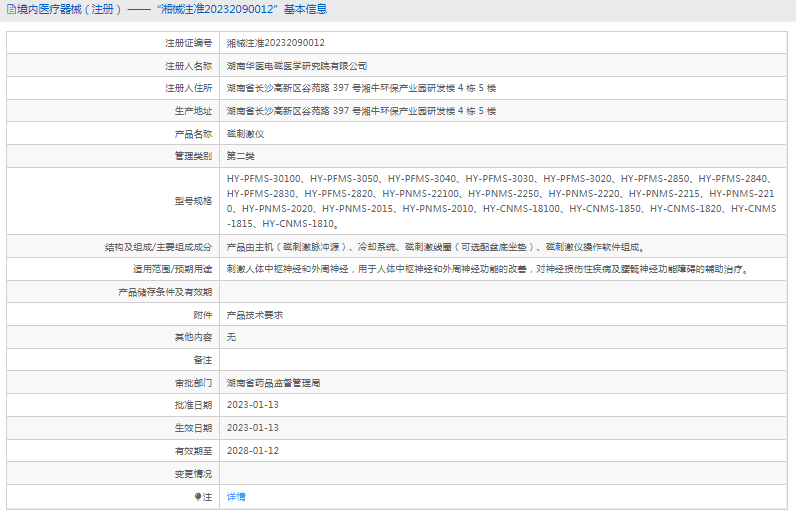Click the 其他内容 label
The width and height of the screenshot is (796, 510).
[x=193, y=337]
